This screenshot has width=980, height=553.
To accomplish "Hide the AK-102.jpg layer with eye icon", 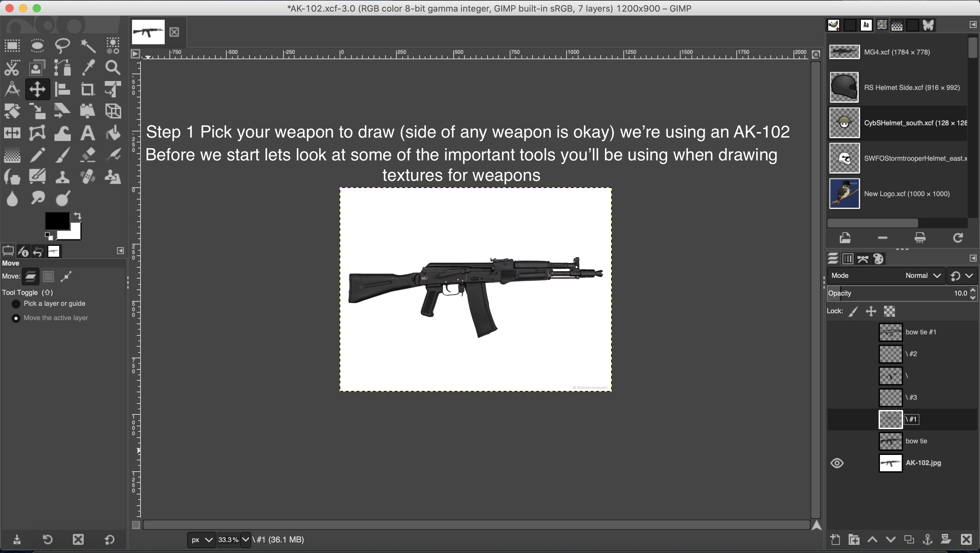I will (x=837, y=463).
